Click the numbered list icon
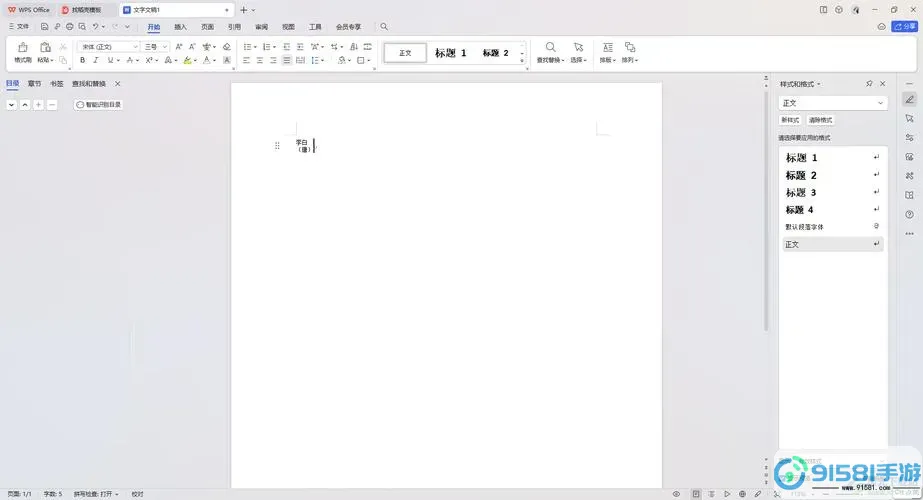The width and height of the screenshot is (923, 500). (x=266, y=47)
